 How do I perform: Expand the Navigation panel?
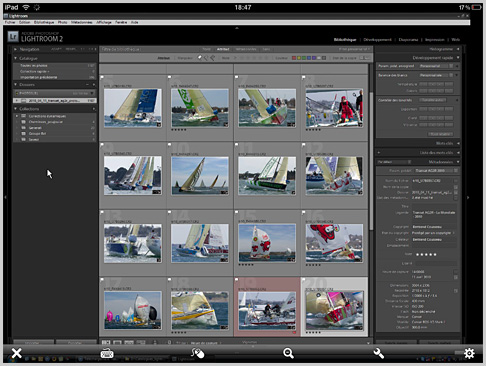tap(15, 49)
